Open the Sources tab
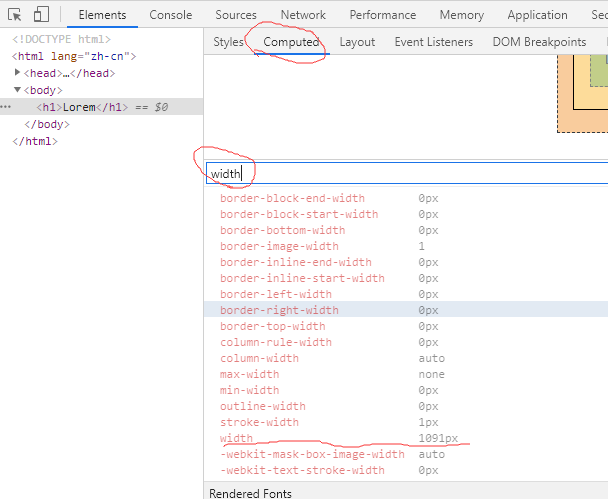 tap(236, 15)
